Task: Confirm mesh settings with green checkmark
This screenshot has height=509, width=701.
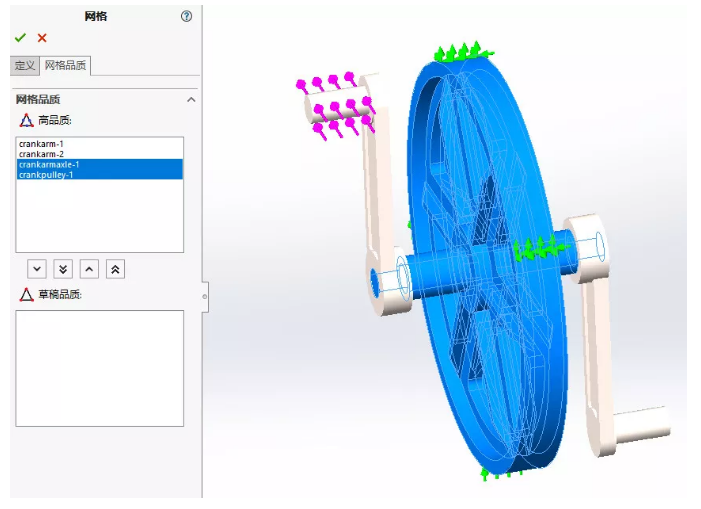Action: pos(20,38)
